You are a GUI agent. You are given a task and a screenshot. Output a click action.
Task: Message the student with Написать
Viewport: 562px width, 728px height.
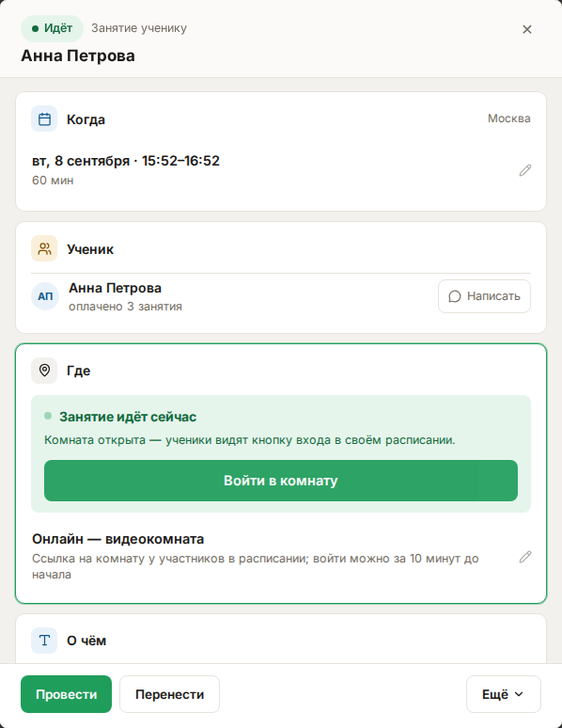coord(484,296)
